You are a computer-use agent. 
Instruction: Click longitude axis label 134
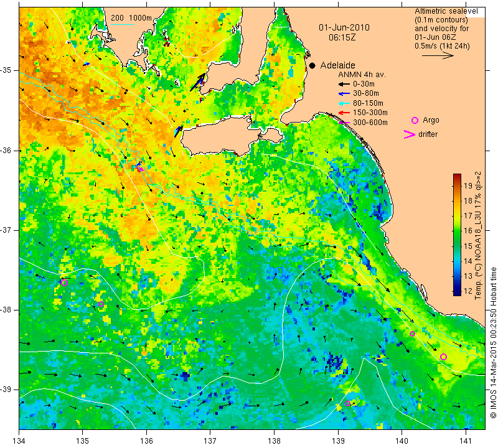point(19,441)
